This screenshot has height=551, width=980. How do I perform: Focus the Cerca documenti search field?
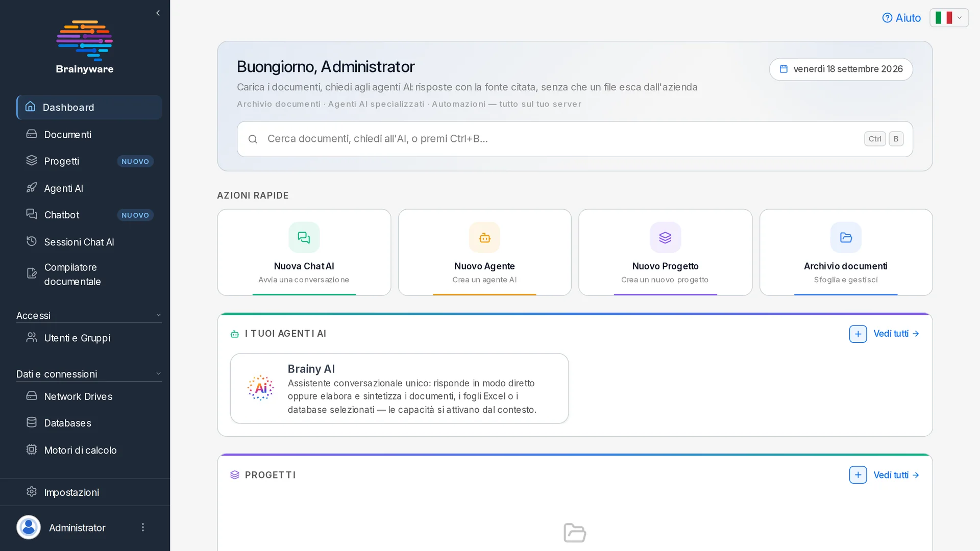click(x=575, y=139)
